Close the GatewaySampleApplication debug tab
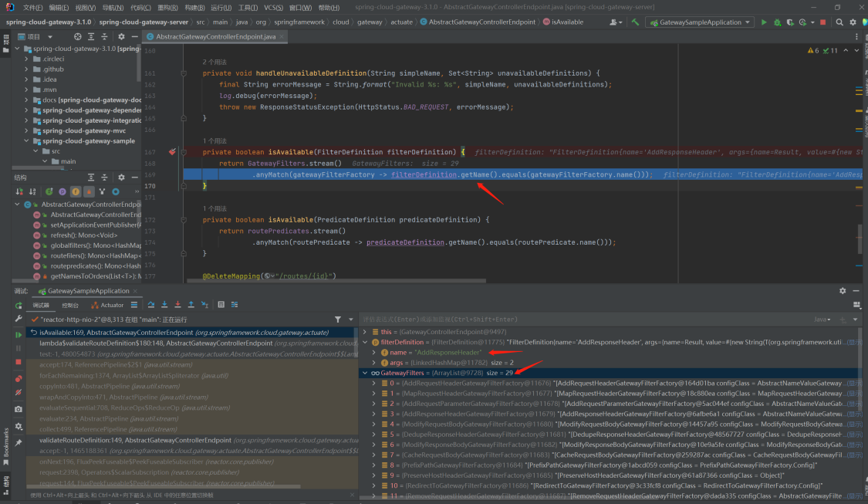868x504 pixels. (x=135, y=291)
